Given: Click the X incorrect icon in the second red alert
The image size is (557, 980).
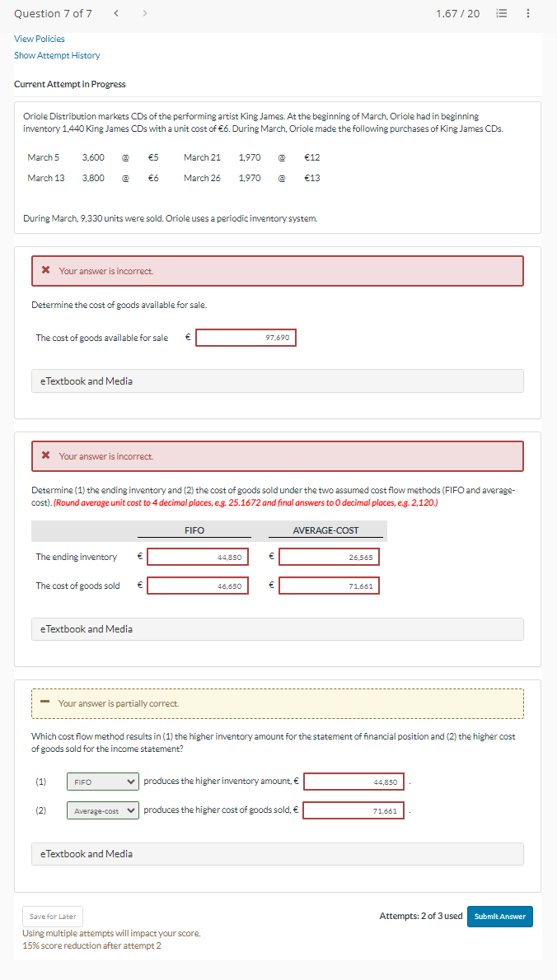Looking at the screenshot, I should pos(46,456).
